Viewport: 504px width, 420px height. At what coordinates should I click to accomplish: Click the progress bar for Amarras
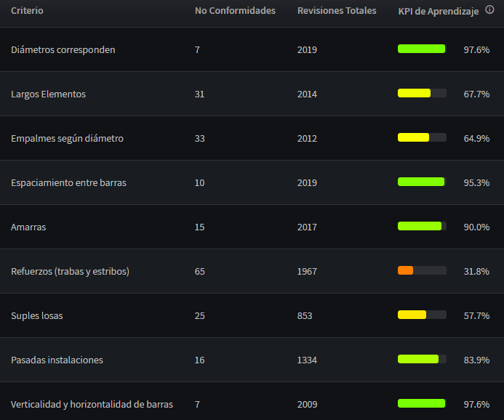coord(422,226)
